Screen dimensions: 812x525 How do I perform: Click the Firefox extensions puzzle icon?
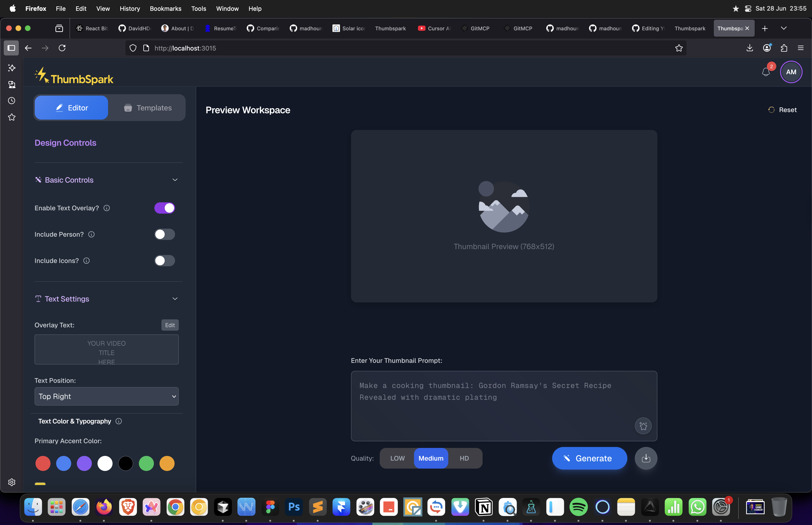pyautogui.click(x=784, y=48)
